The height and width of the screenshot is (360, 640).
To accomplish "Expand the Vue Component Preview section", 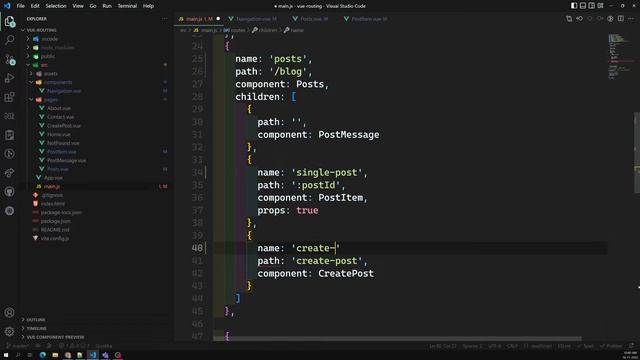I will coord(55,337).
